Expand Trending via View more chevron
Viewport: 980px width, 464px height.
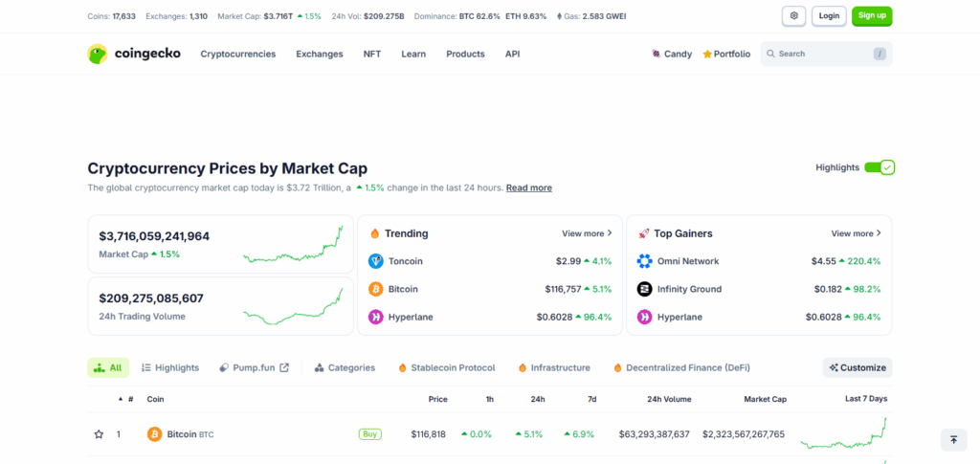(610, 232)
